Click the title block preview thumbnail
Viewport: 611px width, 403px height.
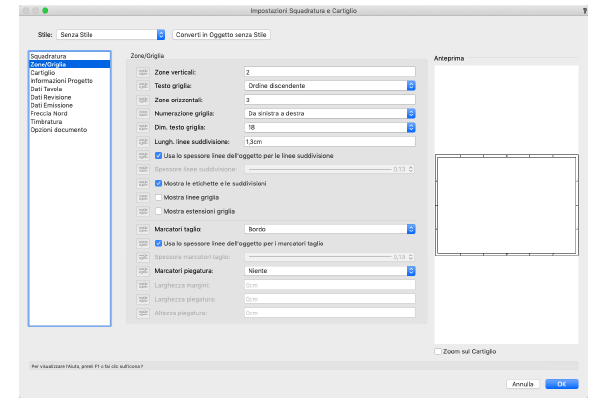point(507,205)
